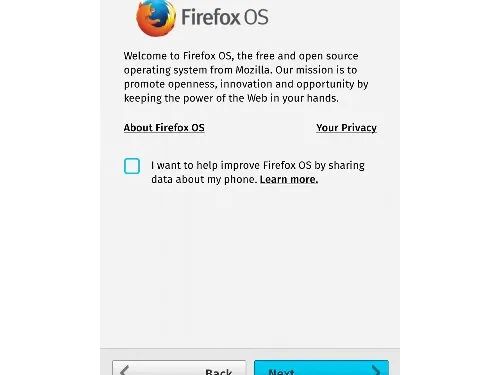Go back with the Back button

pos(179,368)
